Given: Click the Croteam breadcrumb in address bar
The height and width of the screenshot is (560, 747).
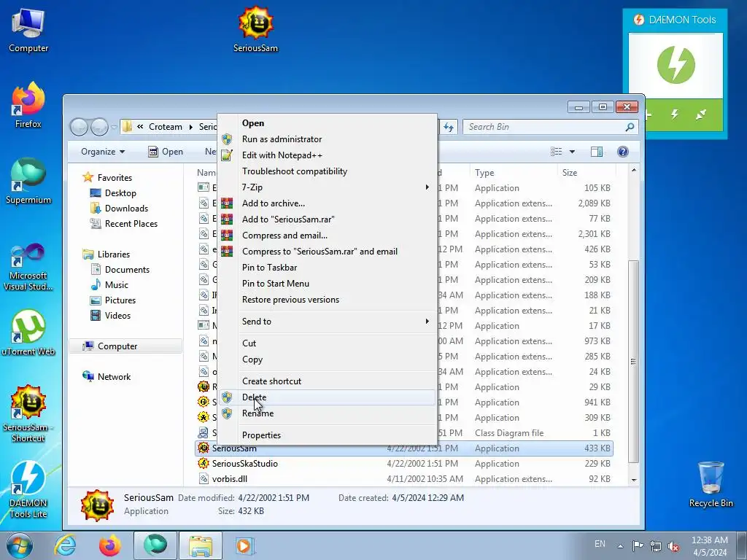Looking at the screenshot, I should pyautogui.click(x=166, y=127).
